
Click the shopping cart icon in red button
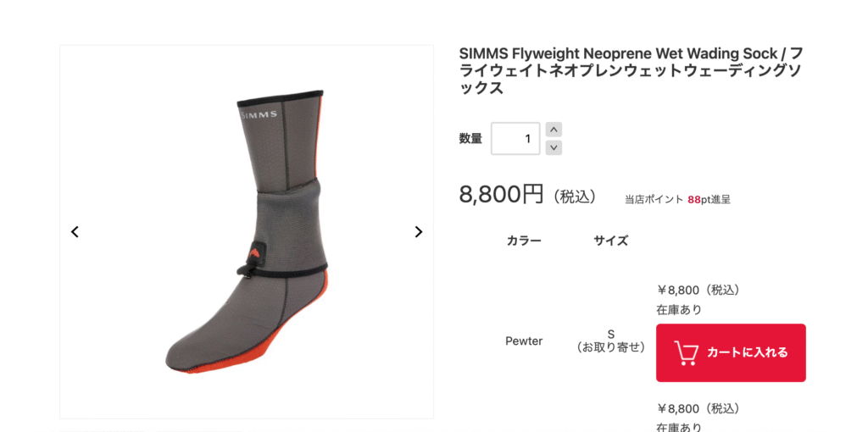pos(686,353)
